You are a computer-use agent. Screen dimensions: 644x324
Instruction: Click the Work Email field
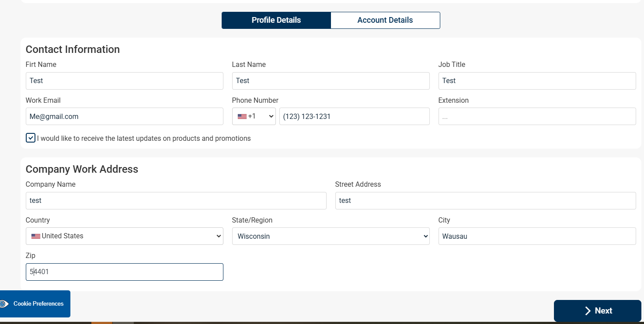tap(125, 116)
